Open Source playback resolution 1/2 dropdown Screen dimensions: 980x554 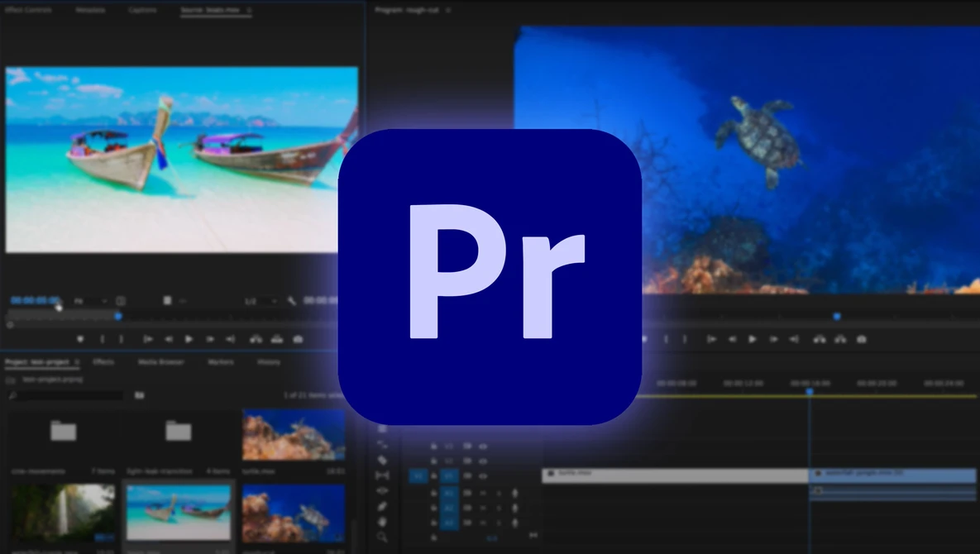point(261,301)
